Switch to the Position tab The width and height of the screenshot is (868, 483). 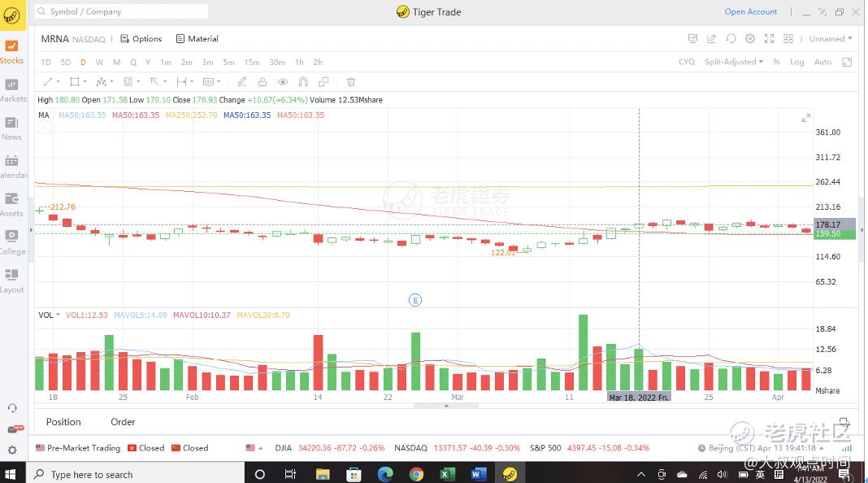coord(63,422)
